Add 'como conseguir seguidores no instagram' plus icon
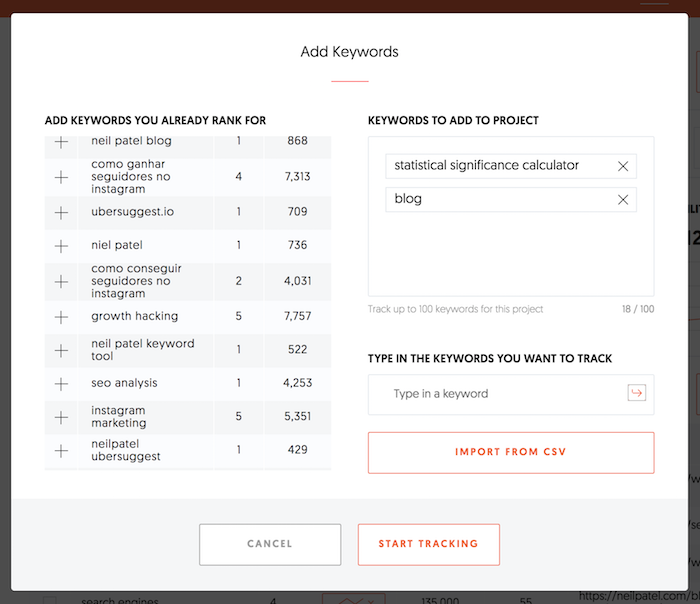The image size is (700, 604). pyautogui.click(x=61, y=282)
